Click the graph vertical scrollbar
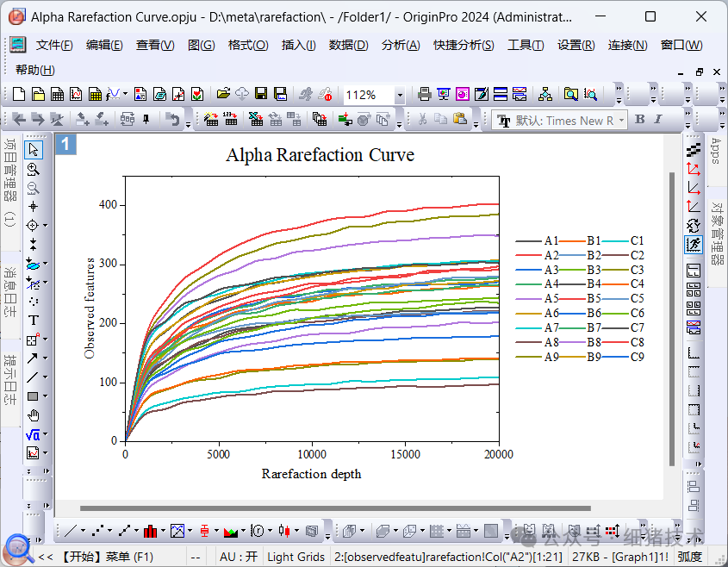 [672, 319]
